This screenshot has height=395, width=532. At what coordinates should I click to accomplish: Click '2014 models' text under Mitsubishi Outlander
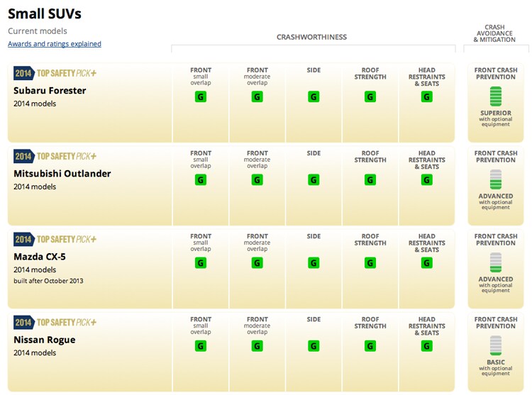coord(35,187)
